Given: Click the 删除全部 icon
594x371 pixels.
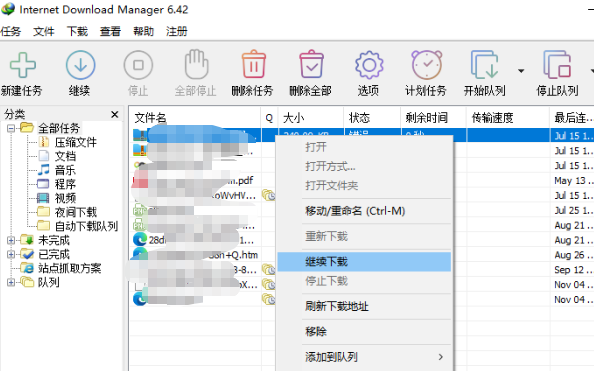Looking at the screenshot, I should [x=311, y=64].
